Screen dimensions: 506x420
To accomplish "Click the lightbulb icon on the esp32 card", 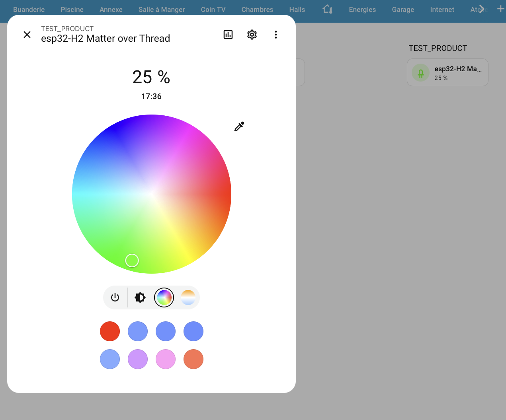I will tap(420, 72).
